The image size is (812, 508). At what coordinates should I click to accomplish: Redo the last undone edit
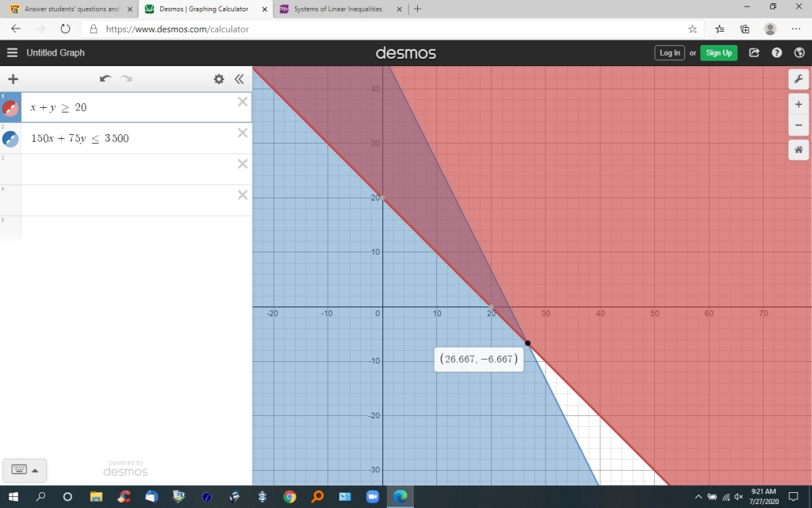(x=126, y=79)
